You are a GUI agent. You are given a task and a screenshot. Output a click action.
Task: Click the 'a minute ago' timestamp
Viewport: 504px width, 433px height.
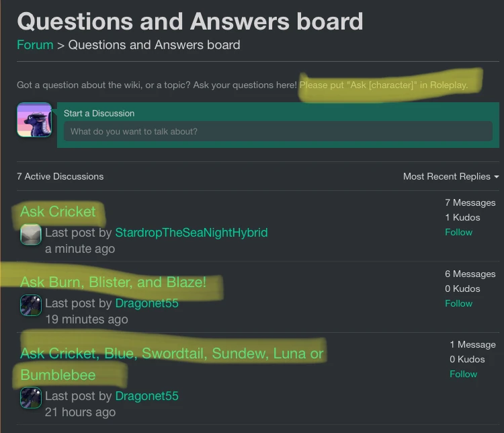pyautogui.click(x=80, y=249)
